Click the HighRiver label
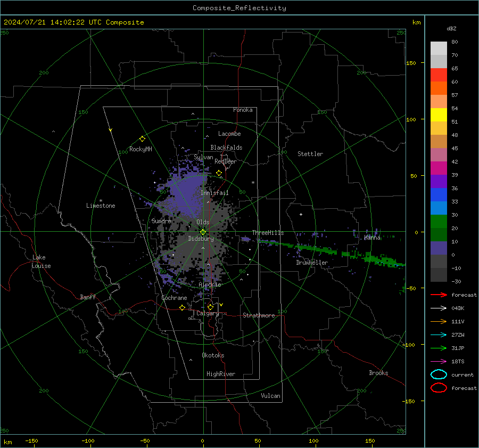Image resolution: width=479 pixels, height=448 pixels. pos(221,374)
